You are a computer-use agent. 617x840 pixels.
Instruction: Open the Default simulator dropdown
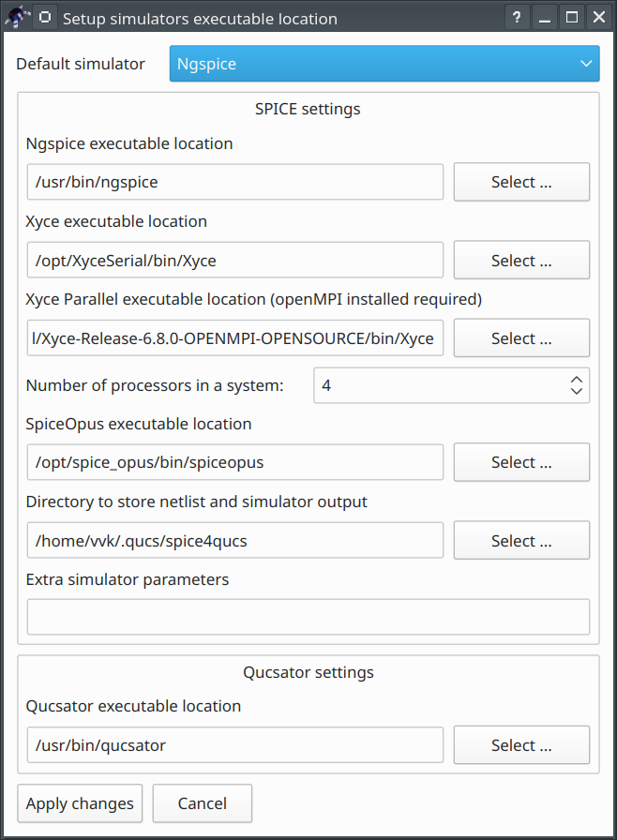click(384, 64)
